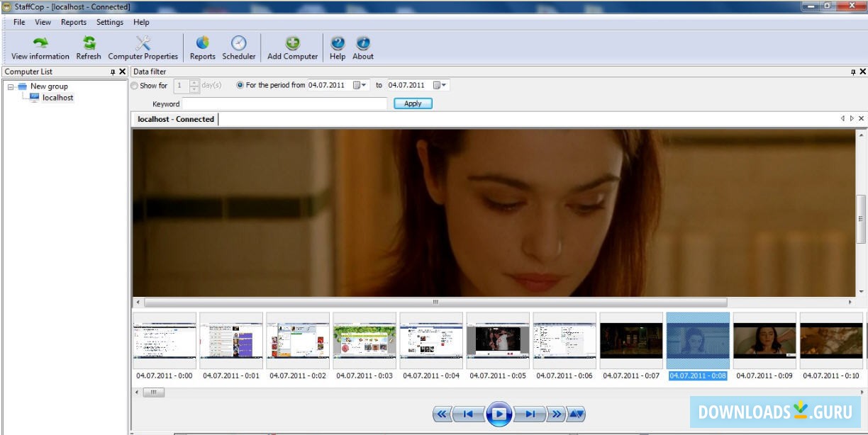This screenshot has height=435, width=868.
Task: Add Computer using the green plus icon
Action: (x=292, y=48)
